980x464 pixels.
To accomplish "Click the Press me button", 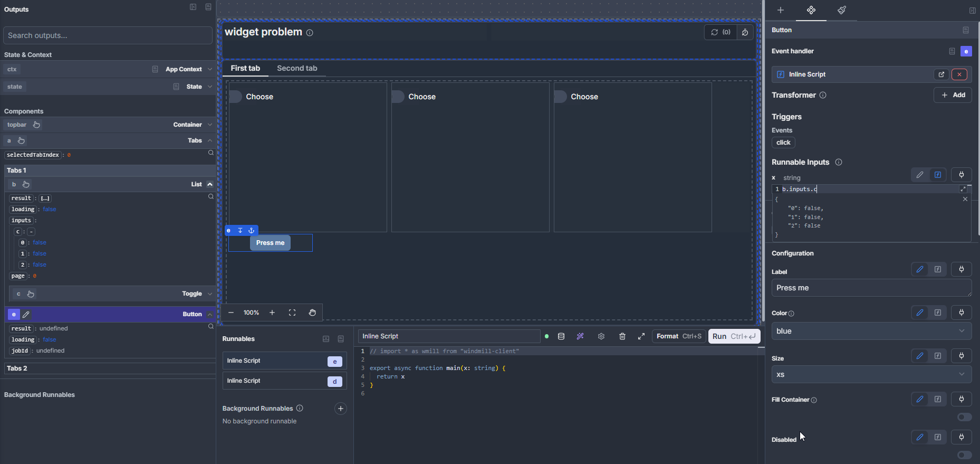I will click(270, 243).
